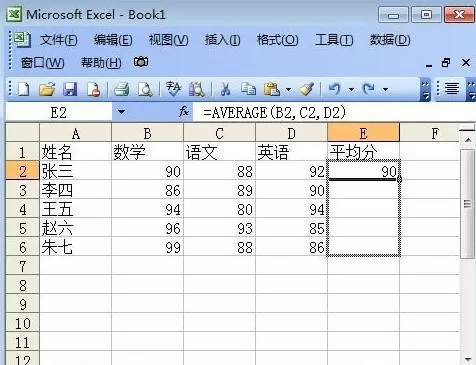Select the cell containing 朱七
The height and width of the screenshot is (365, 476).
tap(76, 247)
